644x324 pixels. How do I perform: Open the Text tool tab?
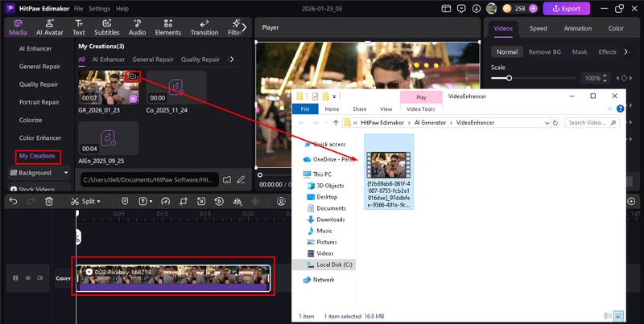click(78, 27)
